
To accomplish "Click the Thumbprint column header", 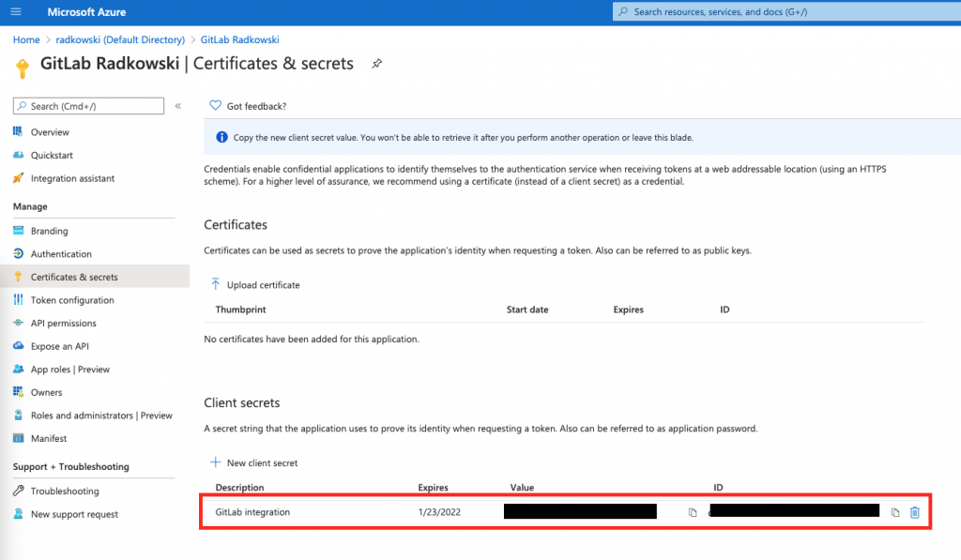I will [x=241, y=310].
